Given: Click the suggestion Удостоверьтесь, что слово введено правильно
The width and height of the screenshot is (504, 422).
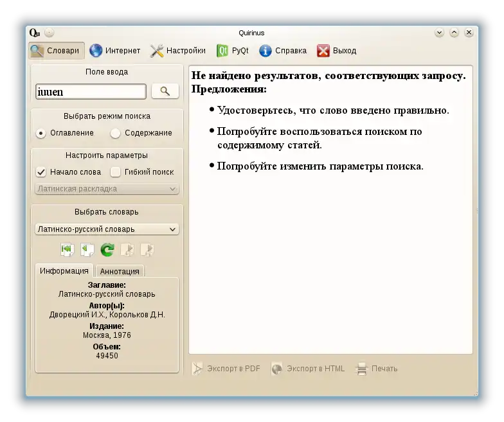Looking at the screenshot, I should tap(333, 110).
